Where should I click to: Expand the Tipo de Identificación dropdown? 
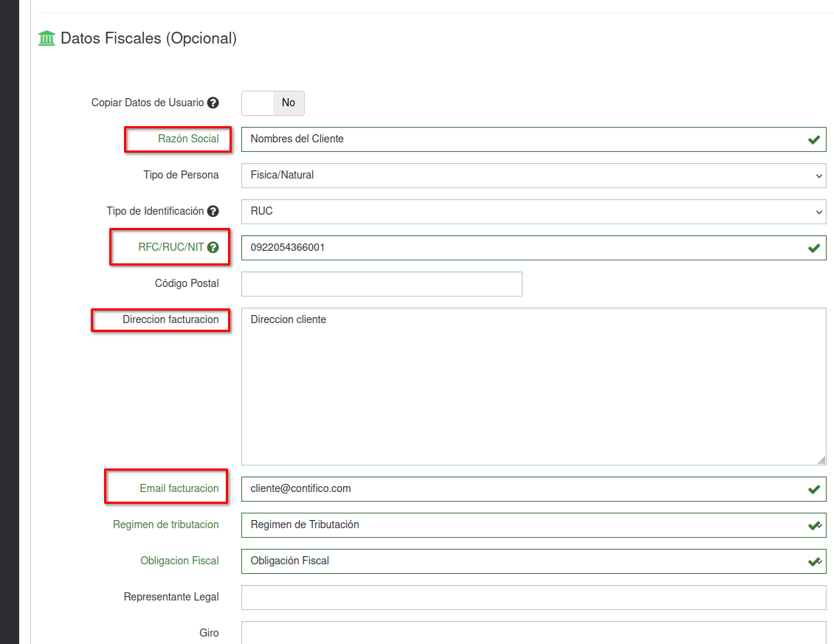click(x=533, y=212)
